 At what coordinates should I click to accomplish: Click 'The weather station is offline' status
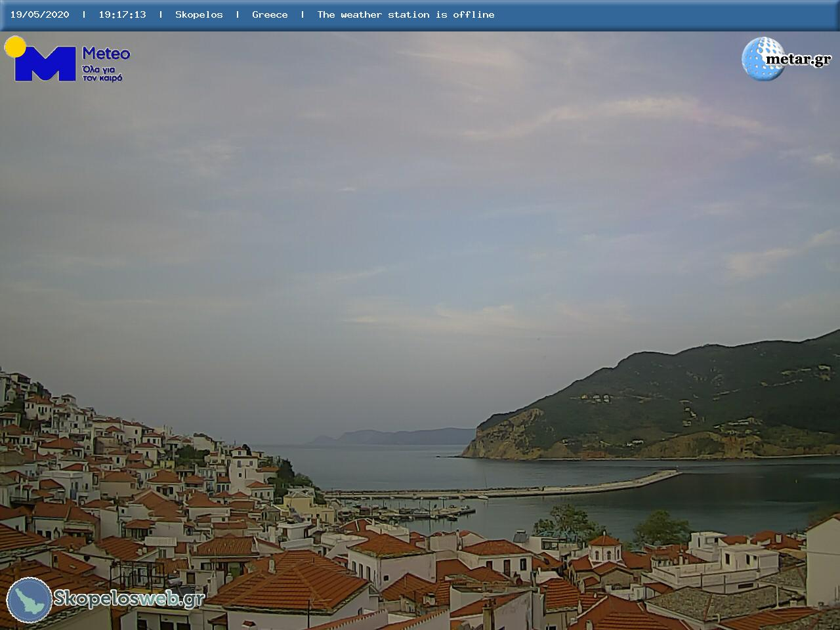406,14
